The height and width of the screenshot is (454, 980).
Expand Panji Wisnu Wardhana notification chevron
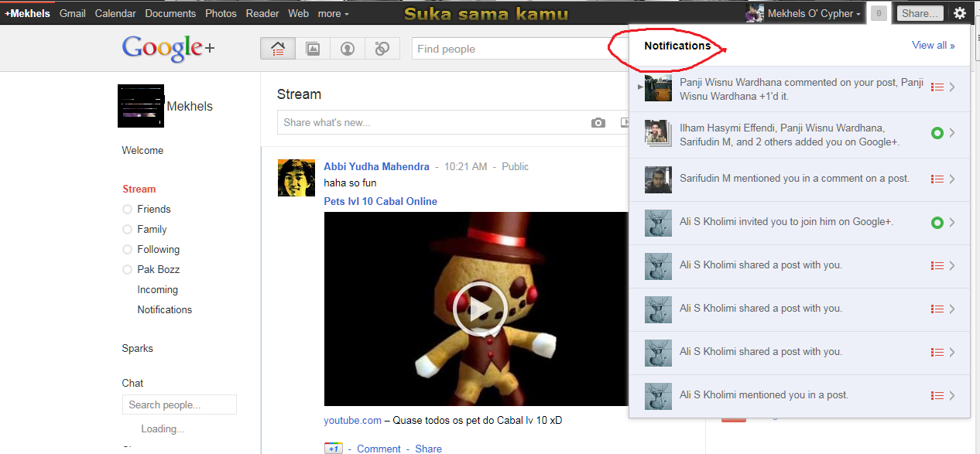point(952,87)
